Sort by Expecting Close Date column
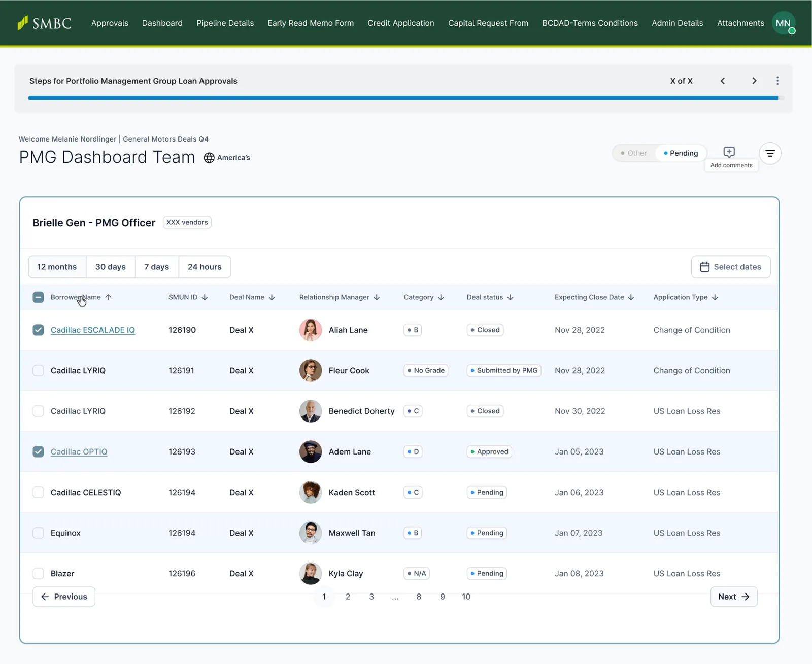 594,297
